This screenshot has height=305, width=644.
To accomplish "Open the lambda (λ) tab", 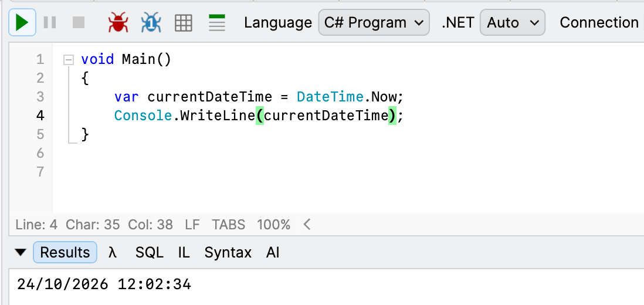I will pos(113,252).
